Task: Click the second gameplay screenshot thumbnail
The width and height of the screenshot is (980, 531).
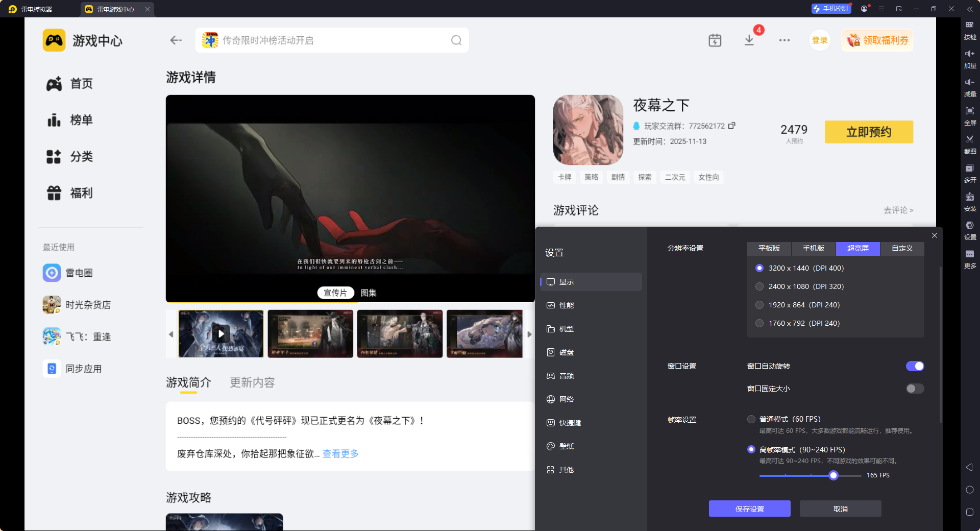Action: (310, 334)
